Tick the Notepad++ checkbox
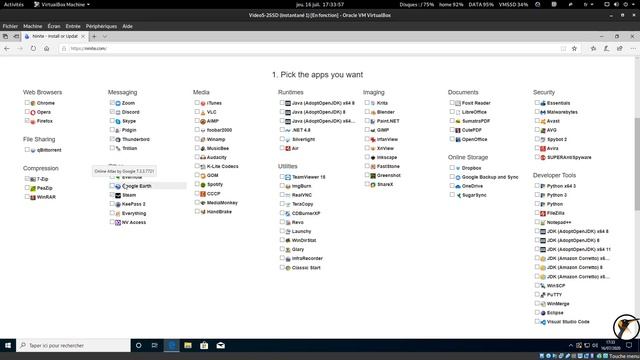Screen dimensions: 640x360 [x=537, y=222]
